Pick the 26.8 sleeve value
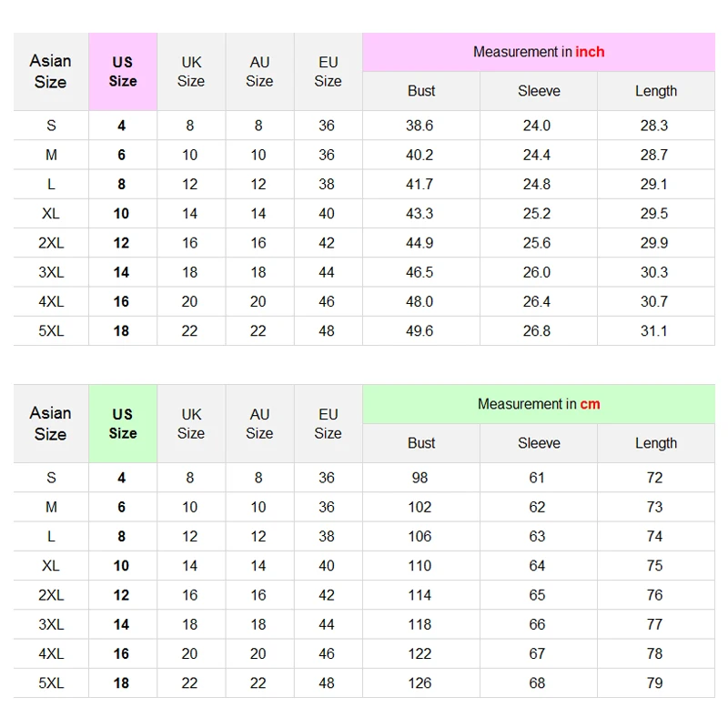 (537, 330)
